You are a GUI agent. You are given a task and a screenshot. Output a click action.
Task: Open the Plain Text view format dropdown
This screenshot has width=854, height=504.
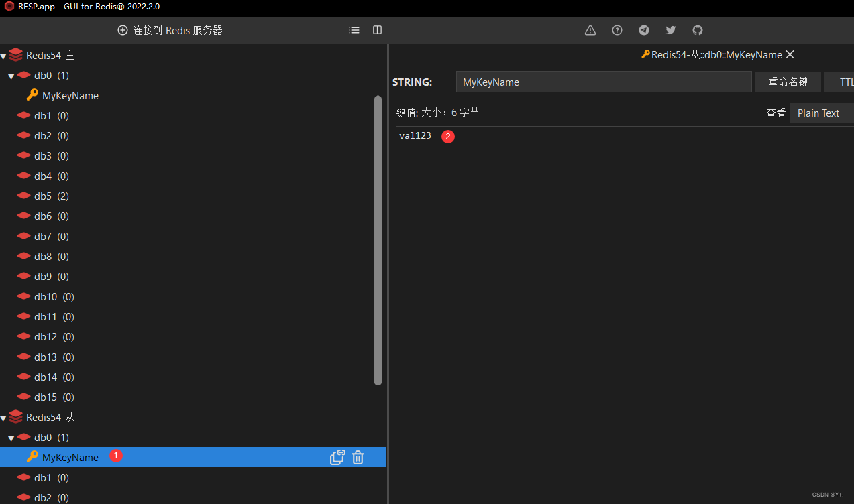821,113
